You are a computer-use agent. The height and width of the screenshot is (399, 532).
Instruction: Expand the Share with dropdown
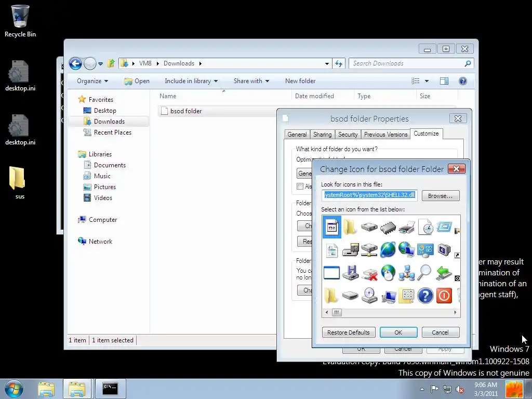tap(251, 81)
